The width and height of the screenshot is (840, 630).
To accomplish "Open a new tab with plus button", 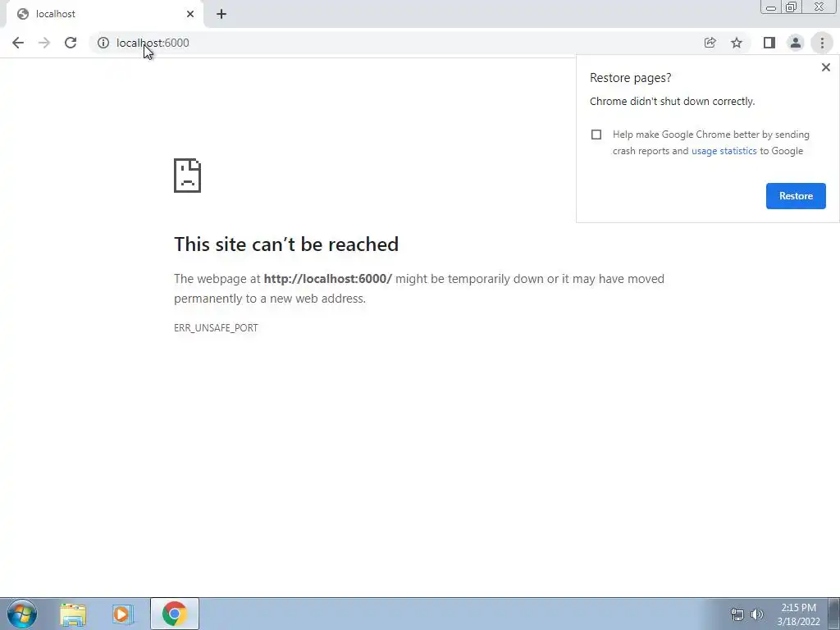I will [x=221, y=14].
